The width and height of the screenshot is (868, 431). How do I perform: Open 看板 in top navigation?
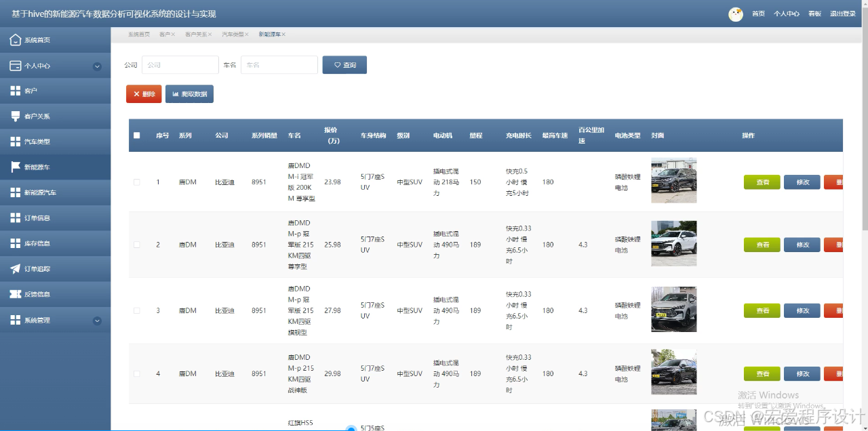[x=814, y=14]
